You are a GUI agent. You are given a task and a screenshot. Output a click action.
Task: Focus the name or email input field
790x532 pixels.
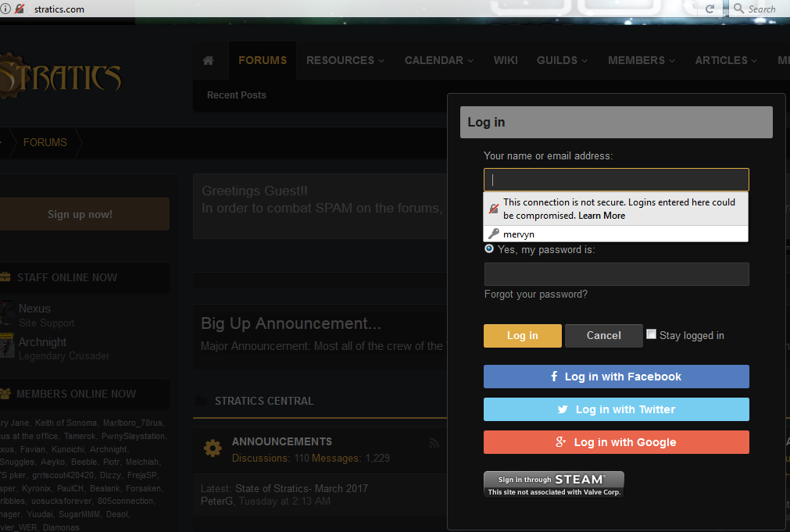[617, 180]
